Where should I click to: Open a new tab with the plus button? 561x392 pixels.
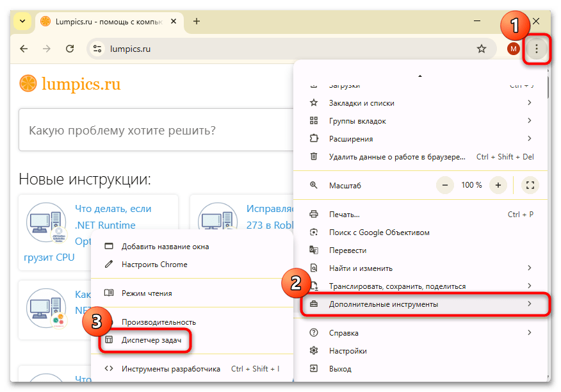tap(197, 22)
